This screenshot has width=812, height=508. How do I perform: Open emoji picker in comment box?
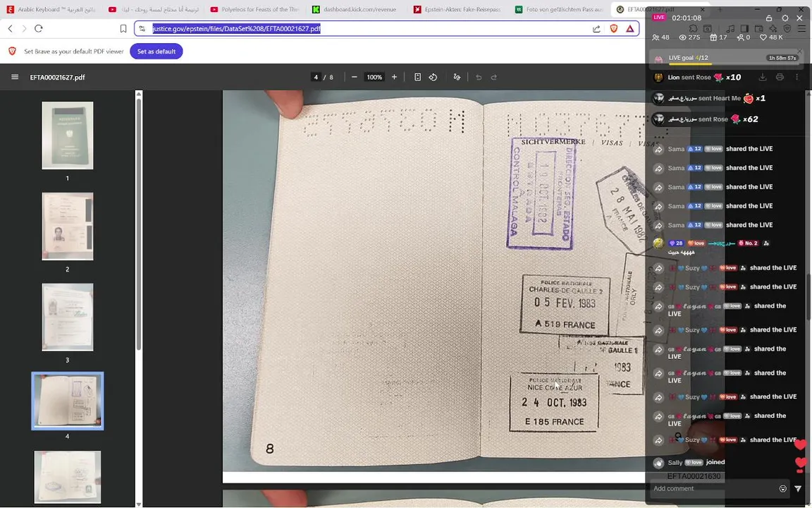pos(782,488)
